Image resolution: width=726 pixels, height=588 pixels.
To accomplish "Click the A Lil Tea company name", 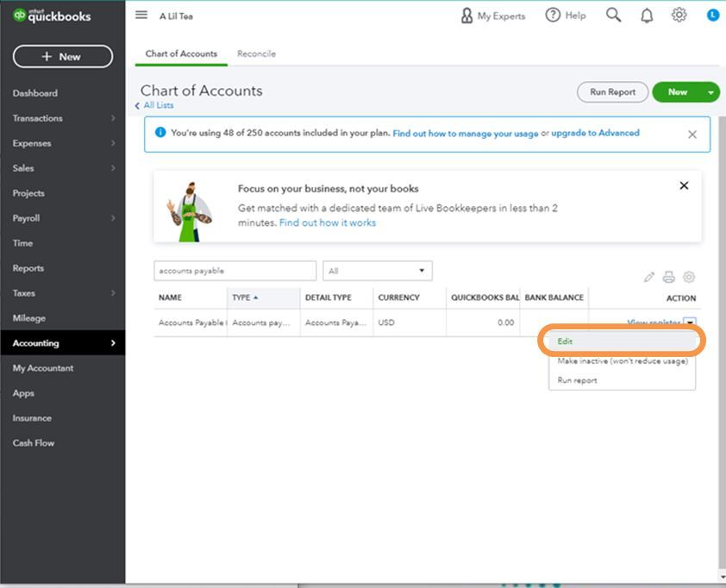I will 176,16.
